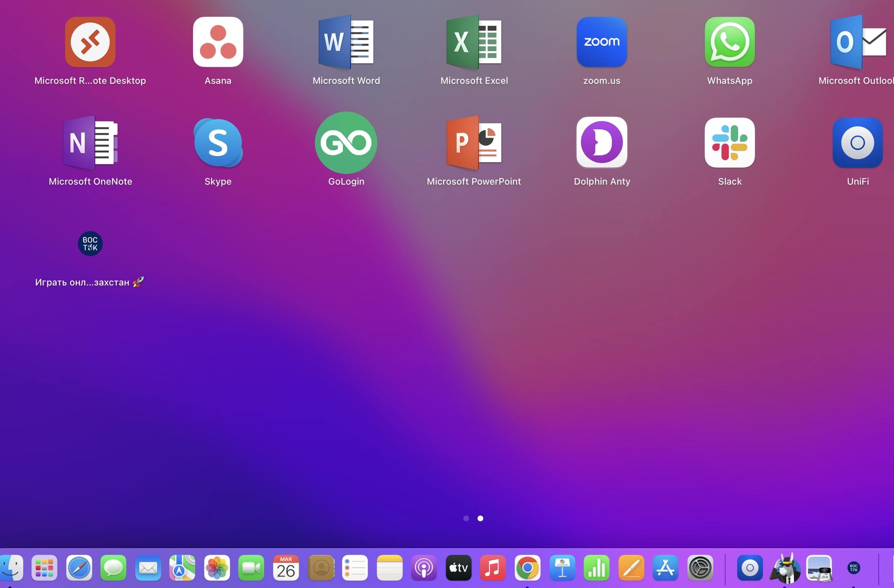The image size is (894, 588).
Task: Launch Slack
Action: click(x=729, y=143)
